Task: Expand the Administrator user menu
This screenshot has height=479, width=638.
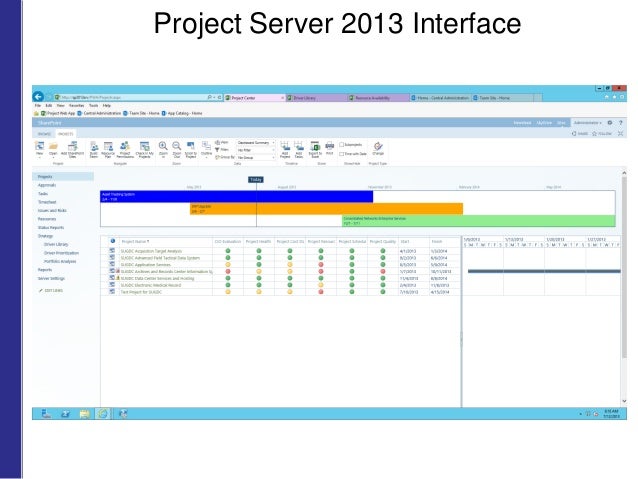Action: coord(588,122)
